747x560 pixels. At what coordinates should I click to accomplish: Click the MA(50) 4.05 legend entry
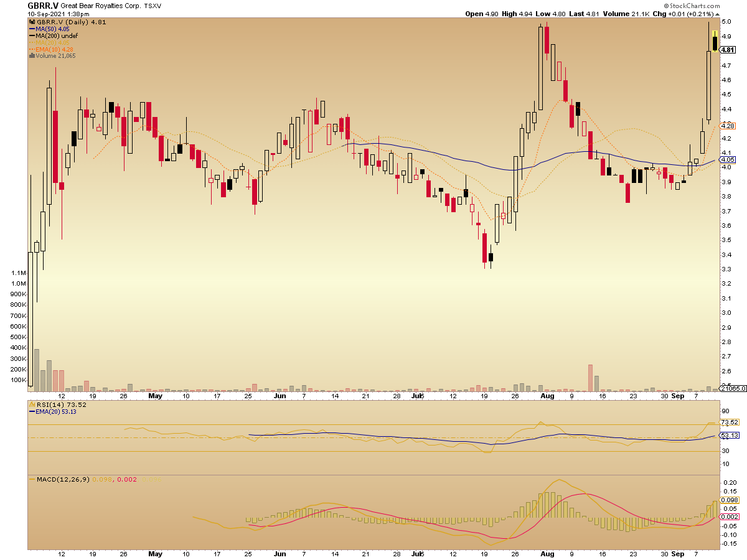(x=53, y=29)
